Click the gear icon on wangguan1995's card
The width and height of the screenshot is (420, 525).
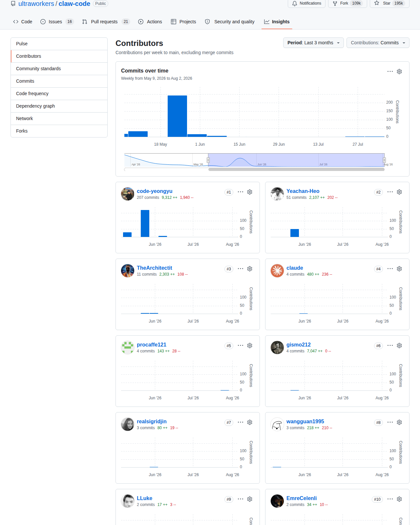(399, 422)
